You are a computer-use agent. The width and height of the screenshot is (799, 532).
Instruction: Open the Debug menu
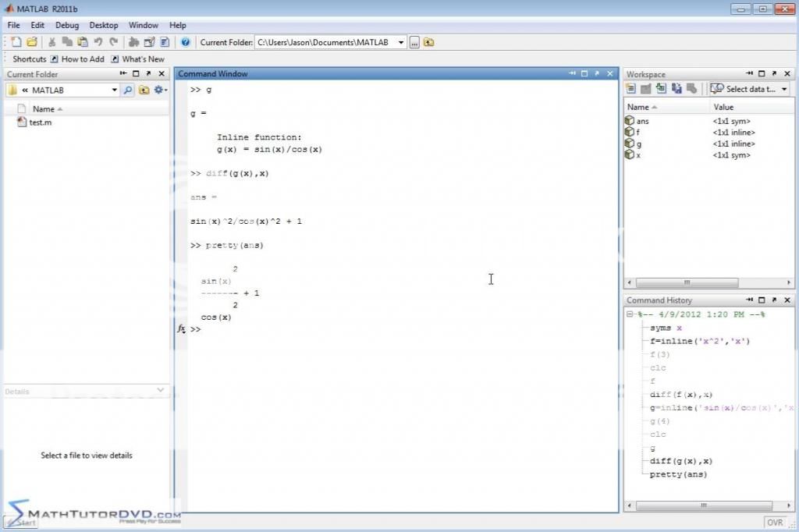coord(66,25)
